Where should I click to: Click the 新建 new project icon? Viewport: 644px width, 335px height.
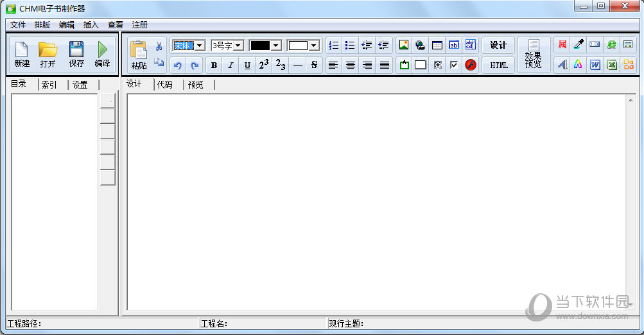coord(22,54)
